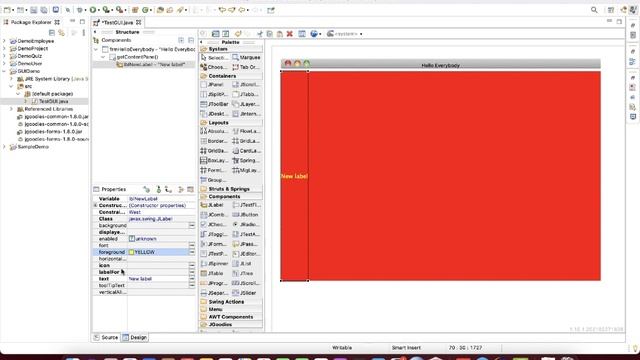Collapse All in Package Explorer toolbar
Viewport: 640px width, 360px height.
tap(52, 33)
